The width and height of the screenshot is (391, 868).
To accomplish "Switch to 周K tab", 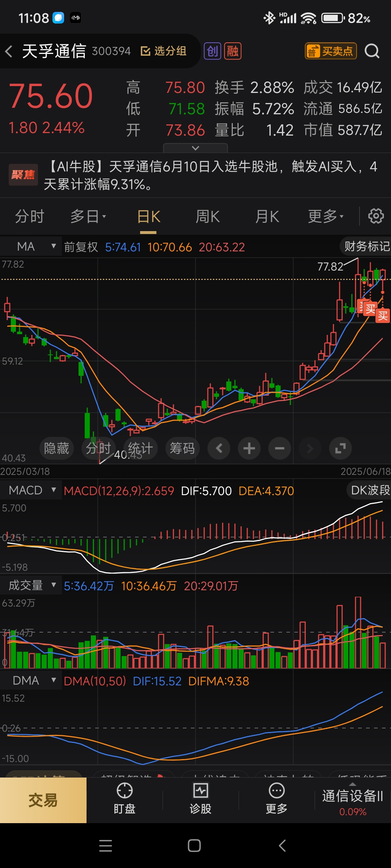I will [208, 217].
